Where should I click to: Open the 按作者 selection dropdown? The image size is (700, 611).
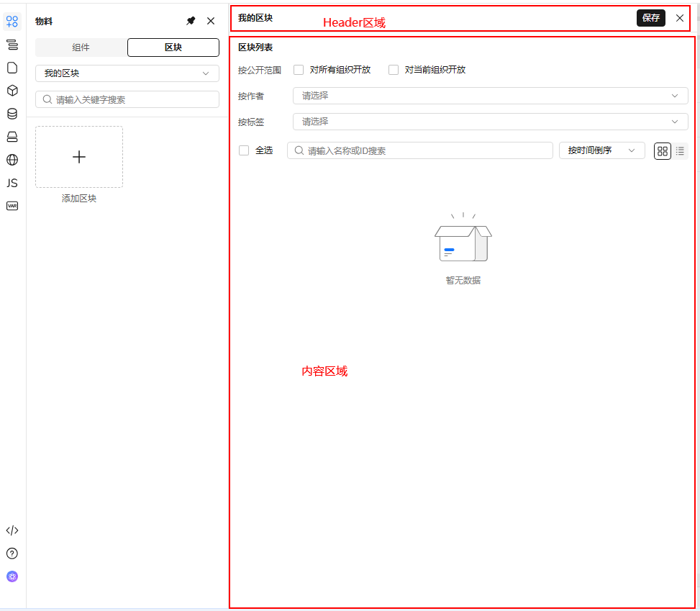coord(489,95)
